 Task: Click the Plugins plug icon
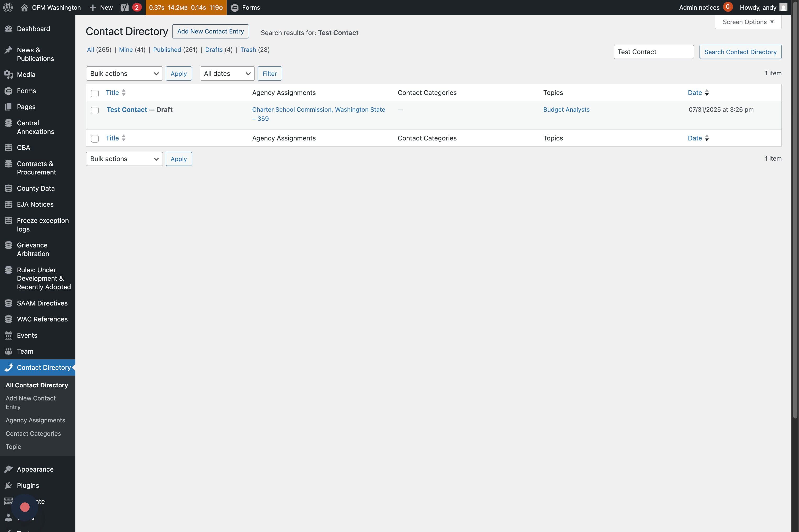[x=8, y=485]
